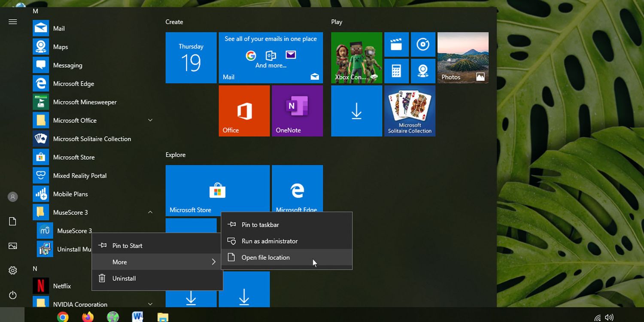Open the Microsoft Edge tile in Explore

297,189
